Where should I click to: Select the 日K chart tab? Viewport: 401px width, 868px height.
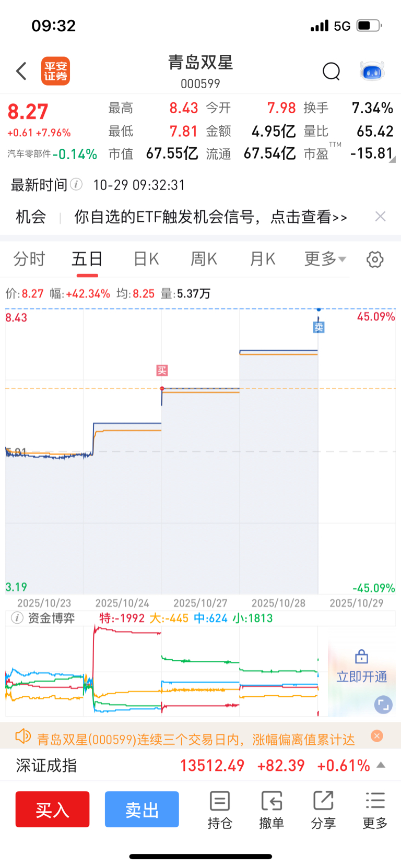(146, 259)
